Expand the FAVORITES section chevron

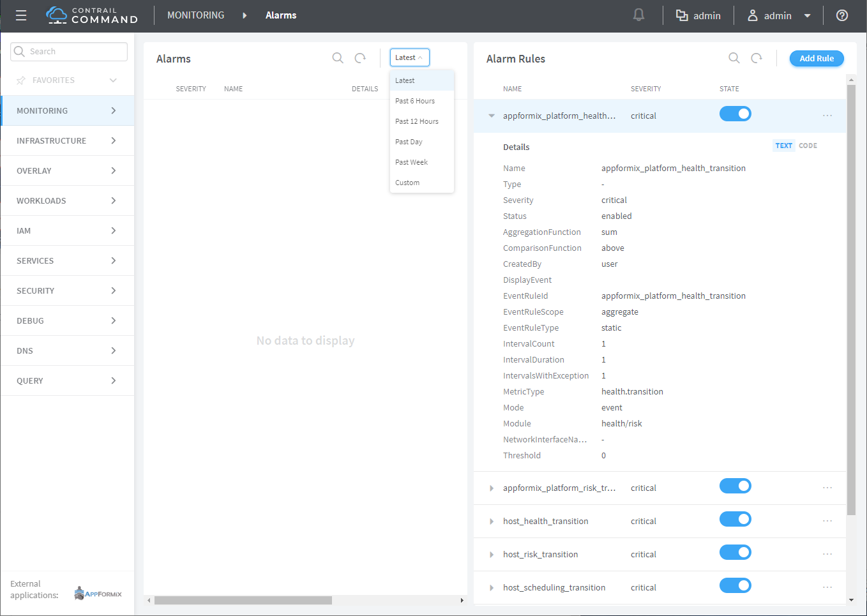click(113, 80)
